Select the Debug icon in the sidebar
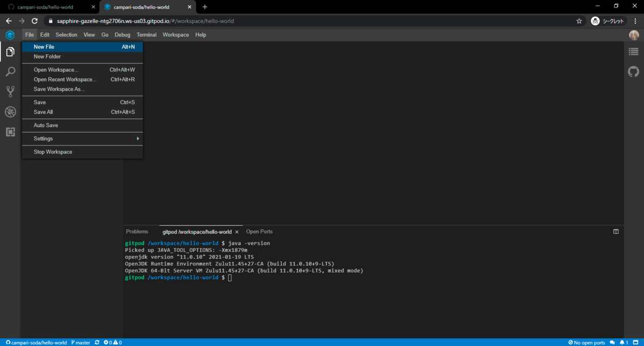 10,112
